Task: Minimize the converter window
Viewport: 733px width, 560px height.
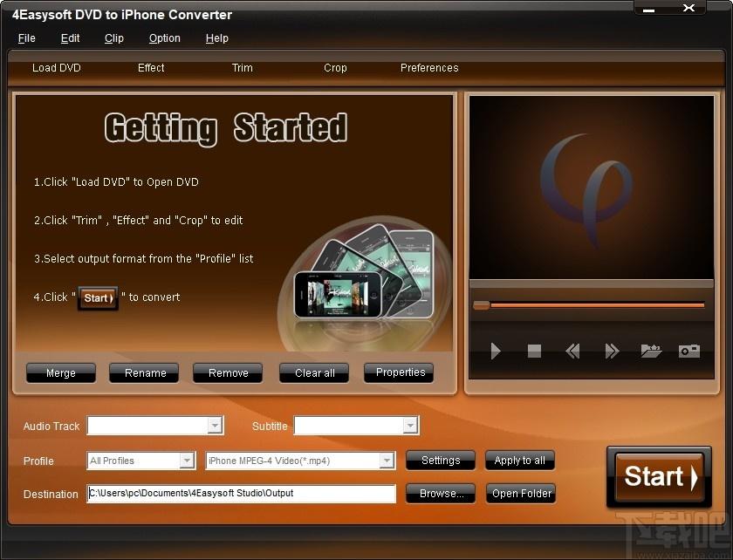Action: [x=649, y=10]
